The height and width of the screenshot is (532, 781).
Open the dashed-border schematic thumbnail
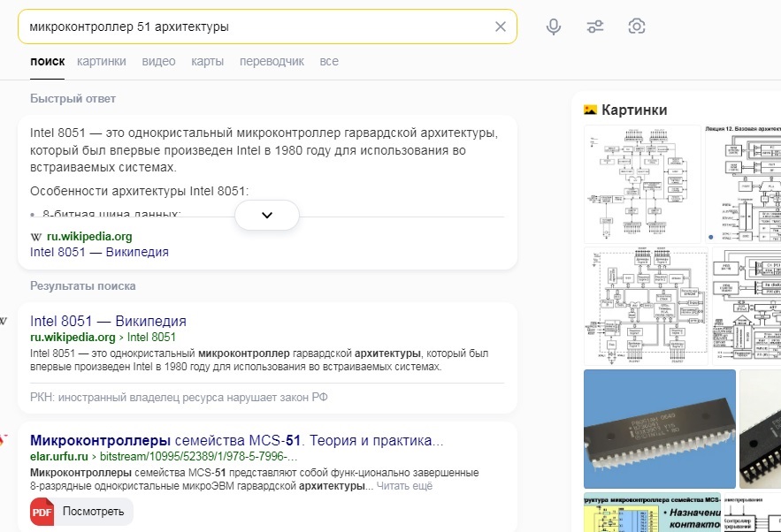coord(646,306)
